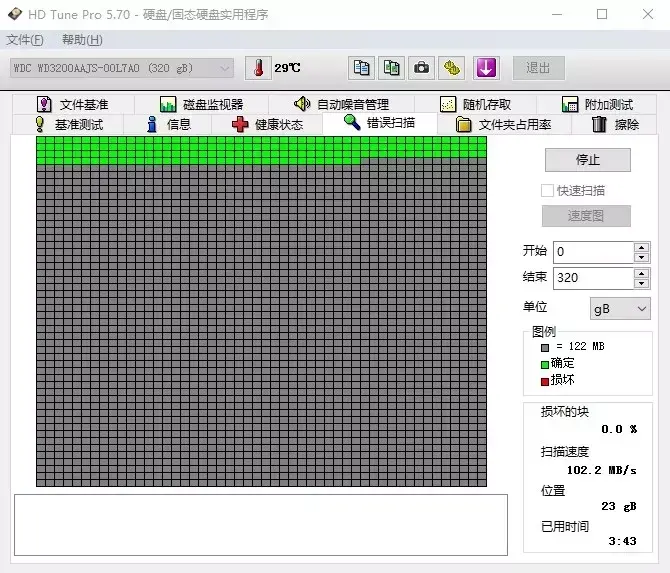The image size is (670, 573).
Task: Open the WDC WD3200AAJS drive dropdown
Action: coord(122,68)
